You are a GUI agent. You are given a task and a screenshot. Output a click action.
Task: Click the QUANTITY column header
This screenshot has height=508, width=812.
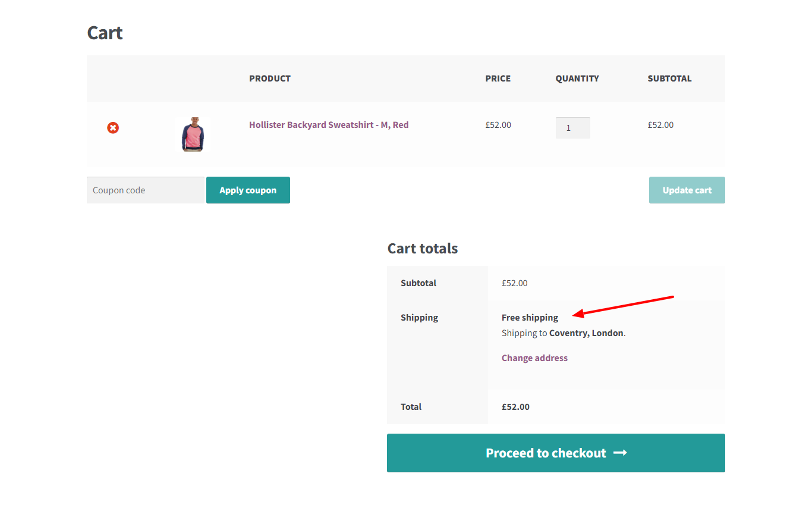point(577,78)
